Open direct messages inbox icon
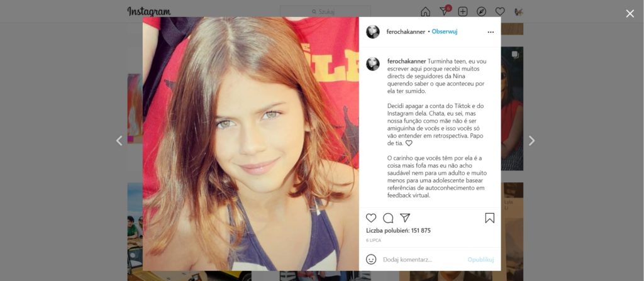This screenshot has height=281, width=644. pyautogui.click(x=445, y=11)
